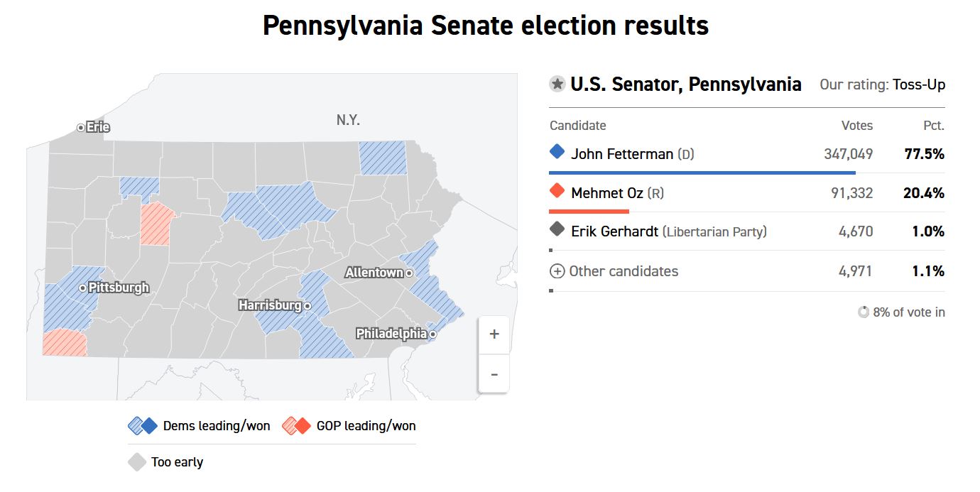This screenshot has height=492, width=980.
Task: Zoom out the map with minus button
Action: coord(494,373)
